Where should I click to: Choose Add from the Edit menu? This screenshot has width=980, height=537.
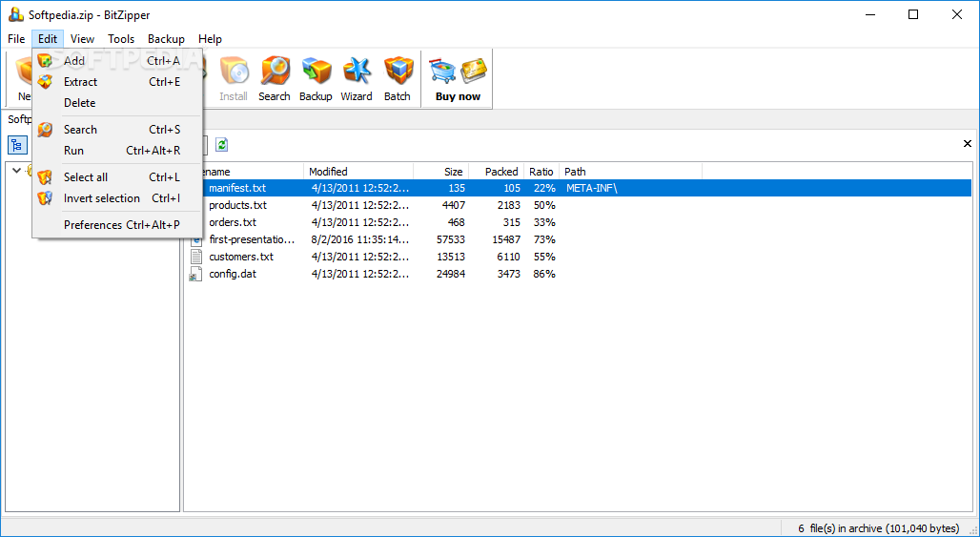tap(117, 61)
